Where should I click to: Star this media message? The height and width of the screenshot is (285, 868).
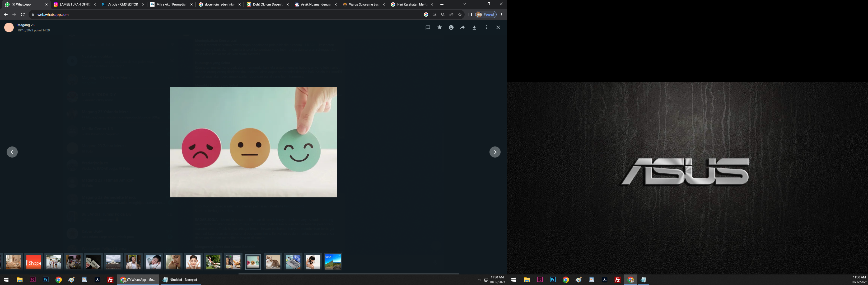click(439, 28)
